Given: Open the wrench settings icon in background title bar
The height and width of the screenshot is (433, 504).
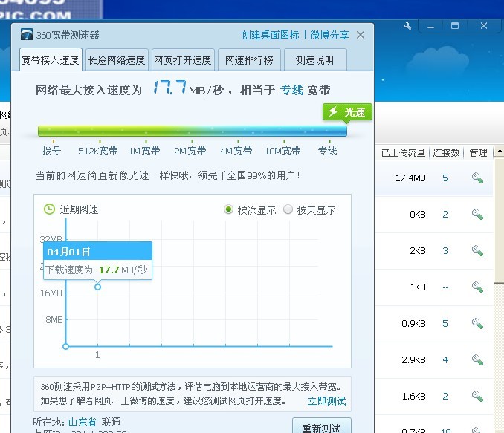Looking at the screenshot, I should click(407, 26).
